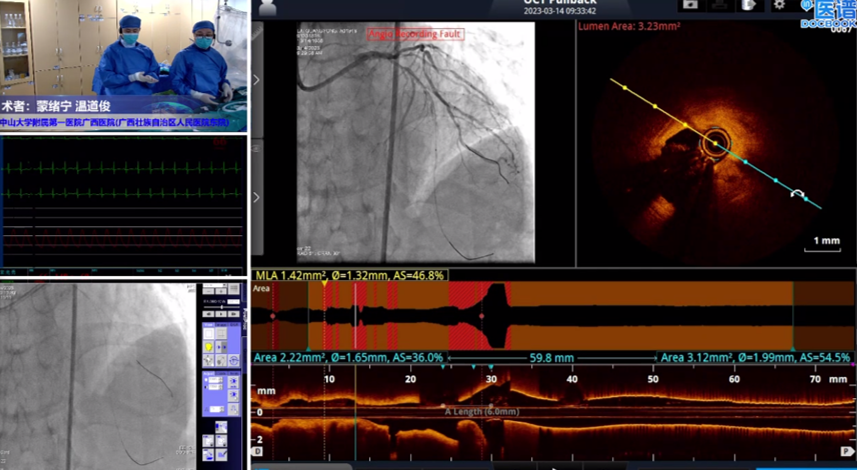Click the single-image view icon in fluoroscopy panel

tap(209, 333)
